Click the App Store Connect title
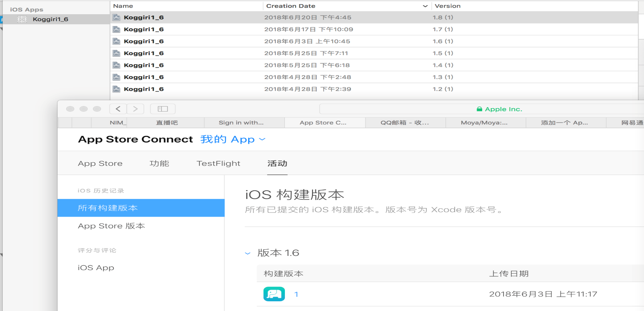This screenshot has height=311, width=644. [x=136, y=139]
